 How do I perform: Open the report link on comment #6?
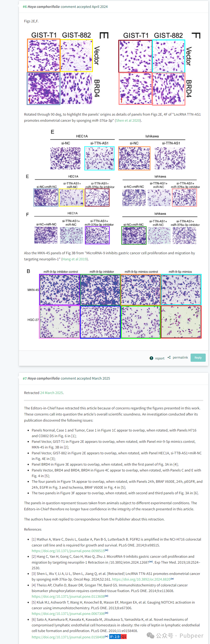tap(160, 358)
